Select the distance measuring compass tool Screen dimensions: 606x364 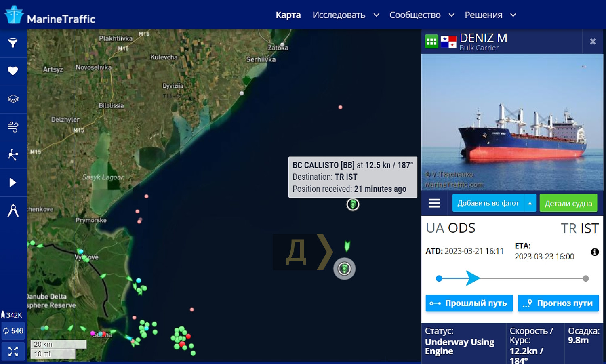(x=13, y=210)
